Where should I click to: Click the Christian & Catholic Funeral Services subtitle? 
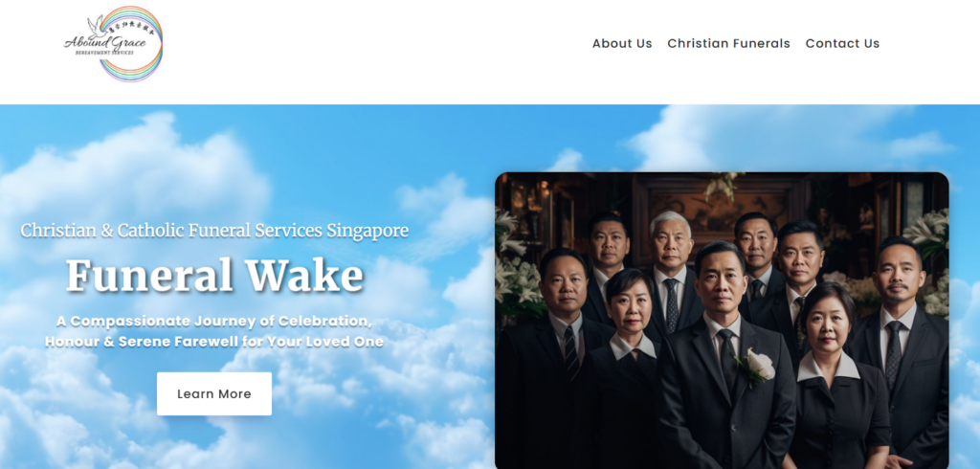(214, 230)
